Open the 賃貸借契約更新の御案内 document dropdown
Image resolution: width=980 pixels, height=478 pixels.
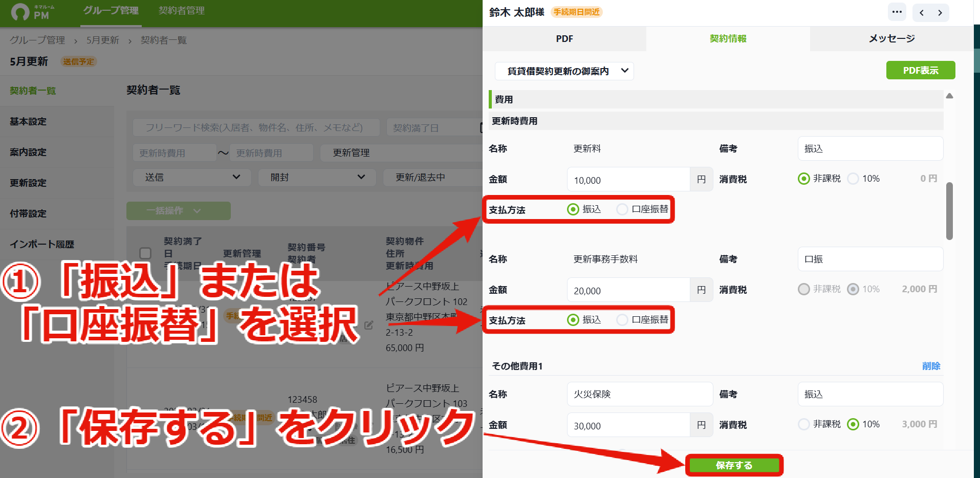pos(564,71)
